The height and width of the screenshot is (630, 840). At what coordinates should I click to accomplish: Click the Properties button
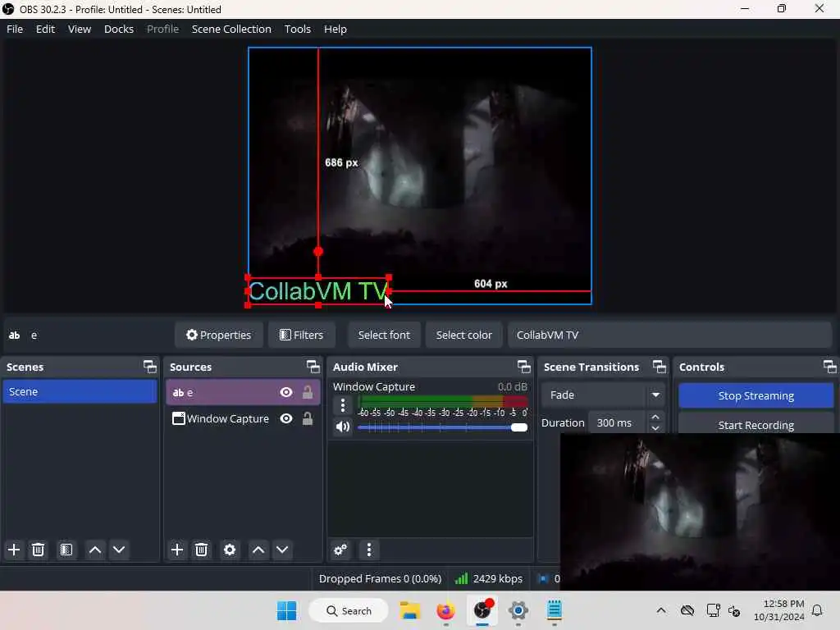click(218, 336)
